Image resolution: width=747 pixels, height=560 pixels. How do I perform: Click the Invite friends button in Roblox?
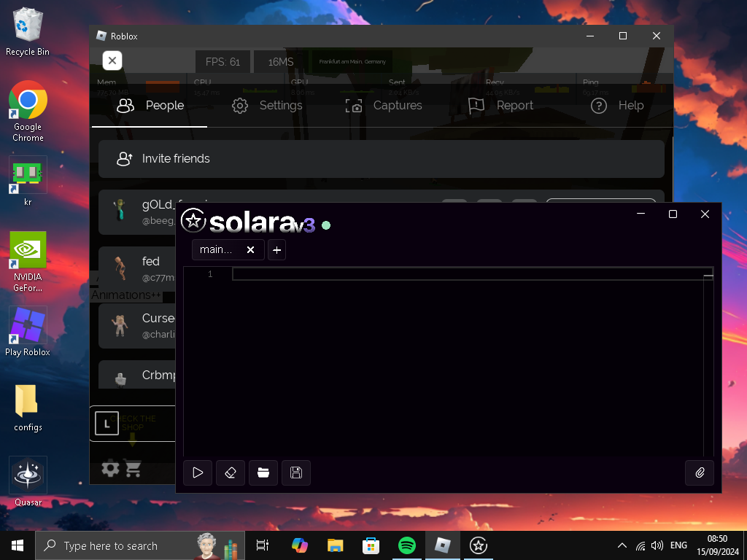click(x=381, y=158)
